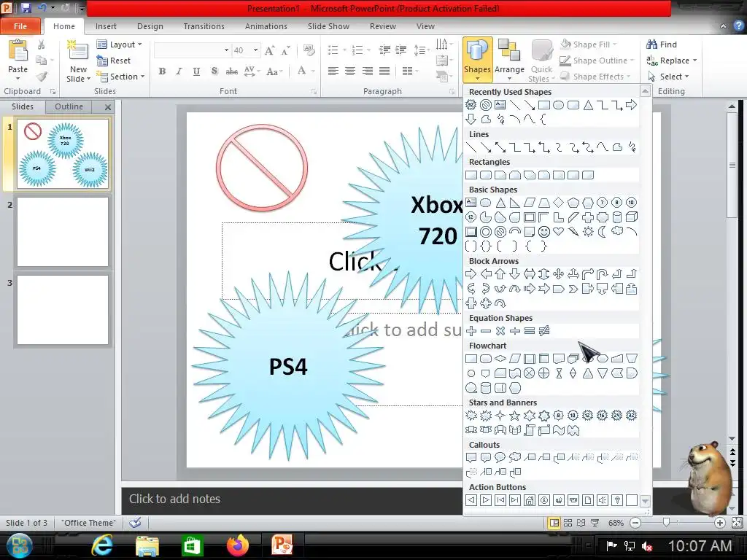Justify the paragraph text
The image size is (747, 560).
tap(384, 71)
